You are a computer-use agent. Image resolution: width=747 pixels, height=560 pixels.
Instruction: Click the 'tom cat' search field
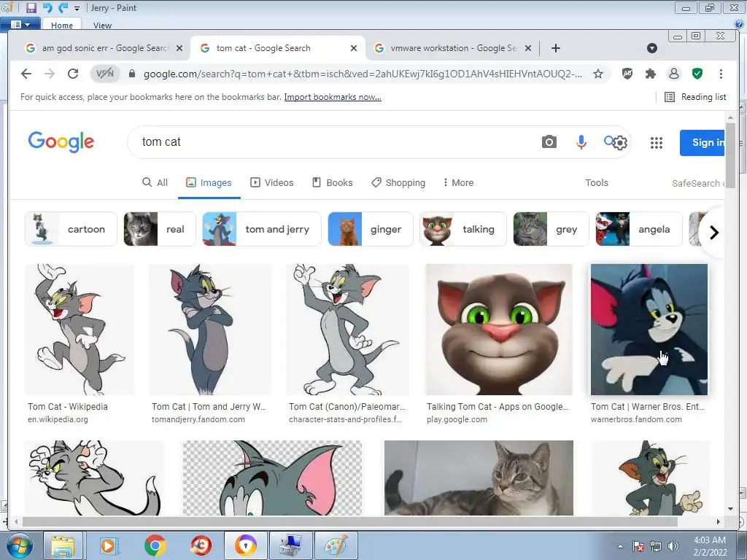click(x=333, y=142)
